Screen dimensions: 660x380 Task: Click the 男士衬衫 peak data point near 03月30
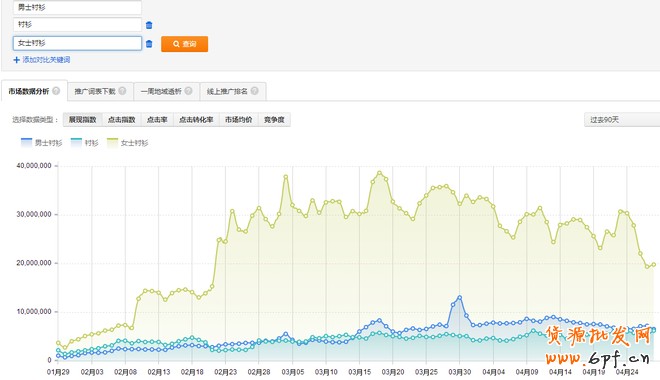click(460, 298)
